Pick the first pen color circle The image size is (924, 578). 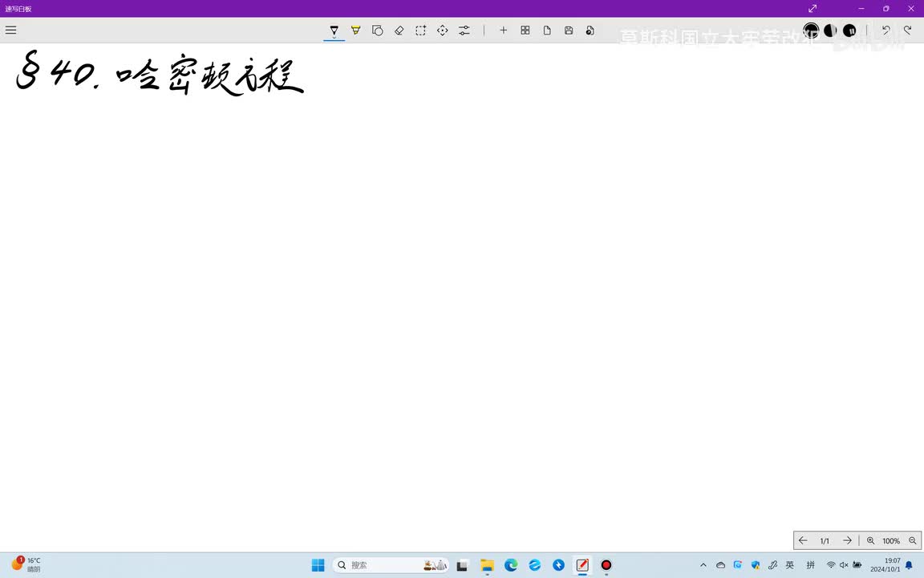[811, 30]
